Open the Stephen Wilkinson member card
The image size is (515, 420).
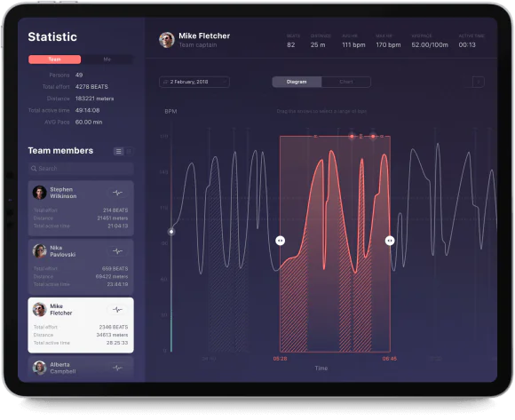(81, 208)
